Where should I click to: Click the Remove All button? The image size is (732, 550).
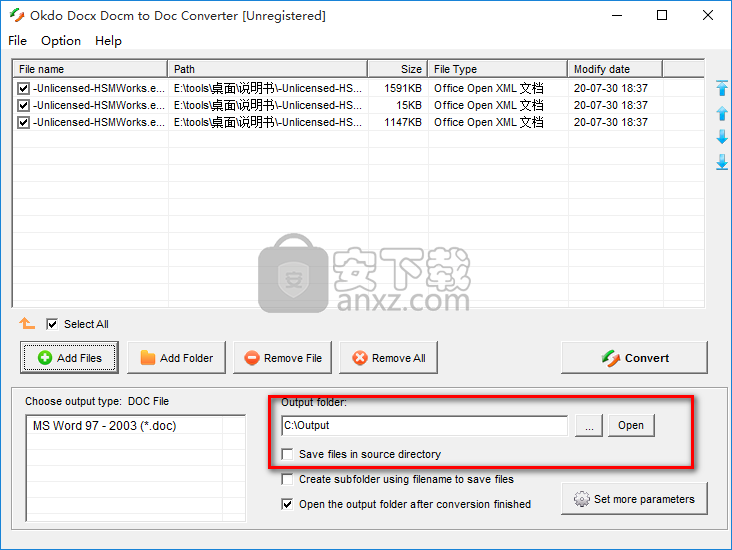(x=388, y=358)
